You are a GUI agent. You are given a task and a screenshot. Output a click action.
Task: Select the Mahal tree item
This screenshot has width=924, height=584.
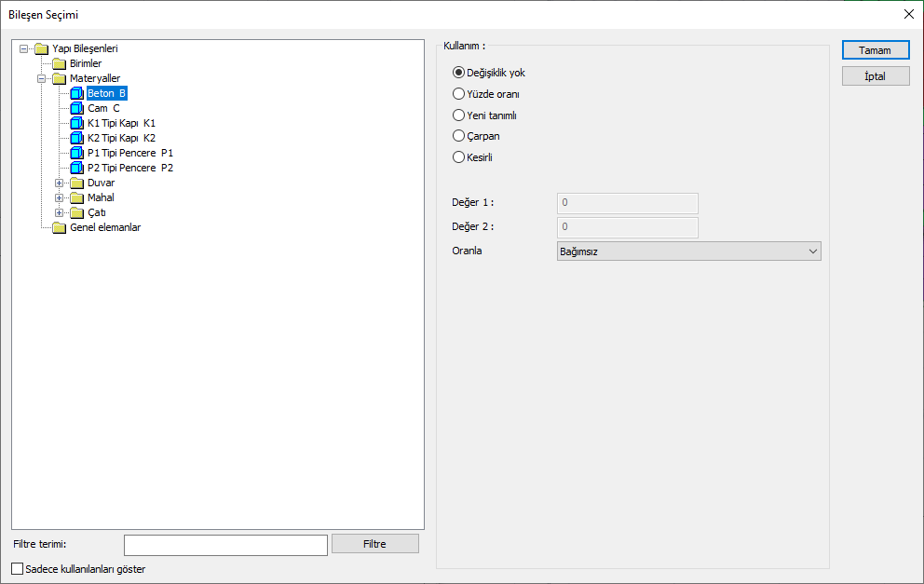(101, 197)
